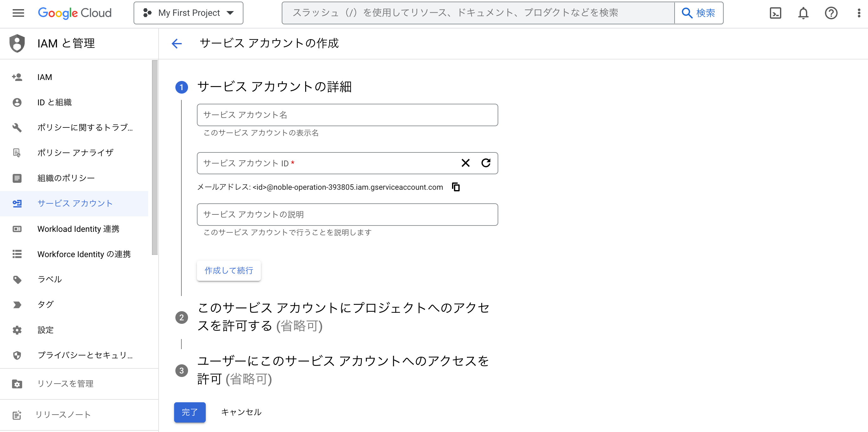Viewport: 868px width, 432px height.
Task: Expand step 3 user access section
Action: click(x=343, y=370)
